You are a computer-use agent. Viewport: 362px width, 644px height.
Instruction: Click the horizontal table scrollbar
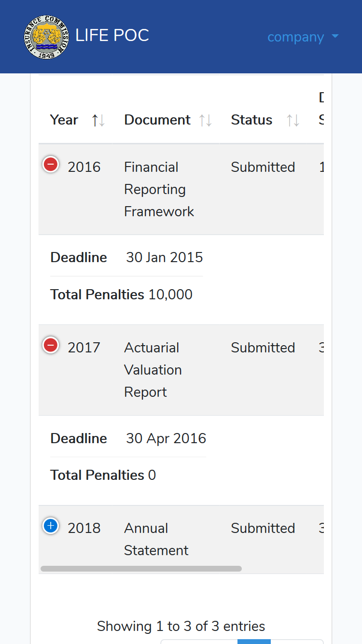pyautogui.click(x=141, y=569)
